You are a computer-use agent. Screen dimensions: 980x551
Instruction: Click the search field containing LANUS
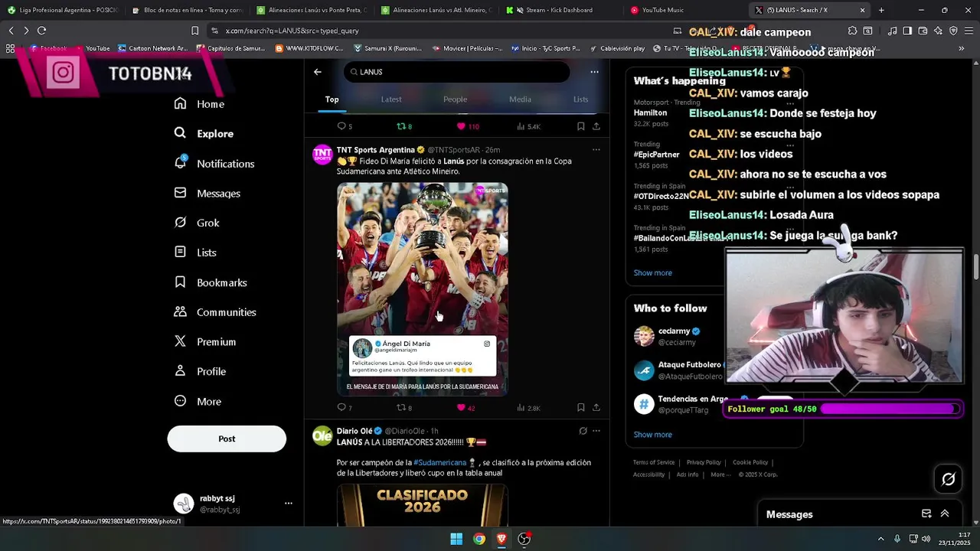click(456, 72)
